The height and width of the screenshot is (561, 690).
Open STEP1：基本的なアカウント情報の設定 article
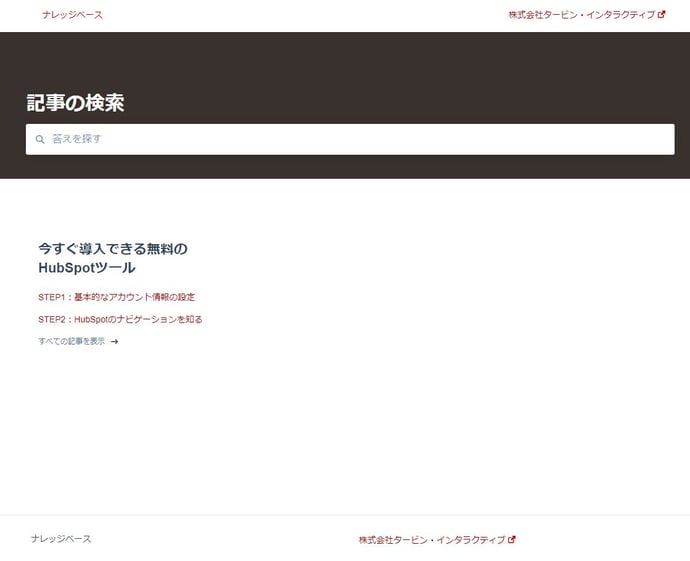116,297
